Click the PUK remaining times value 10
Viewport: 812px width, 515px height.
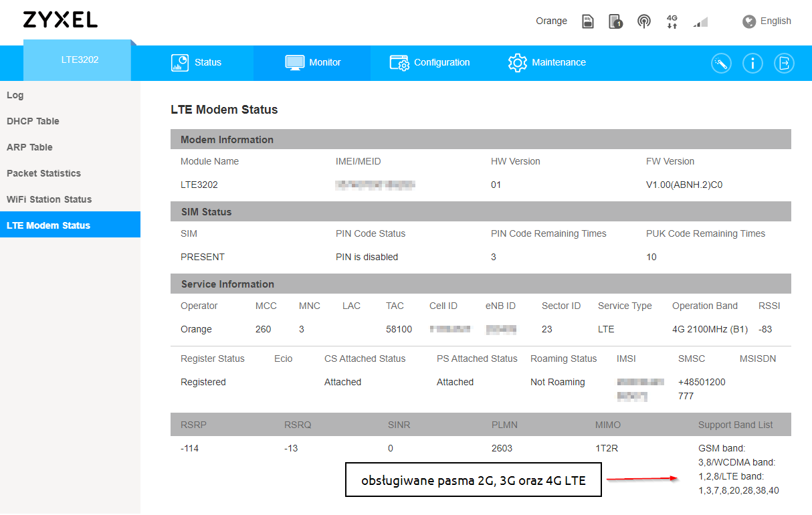(x=651, y=257)
